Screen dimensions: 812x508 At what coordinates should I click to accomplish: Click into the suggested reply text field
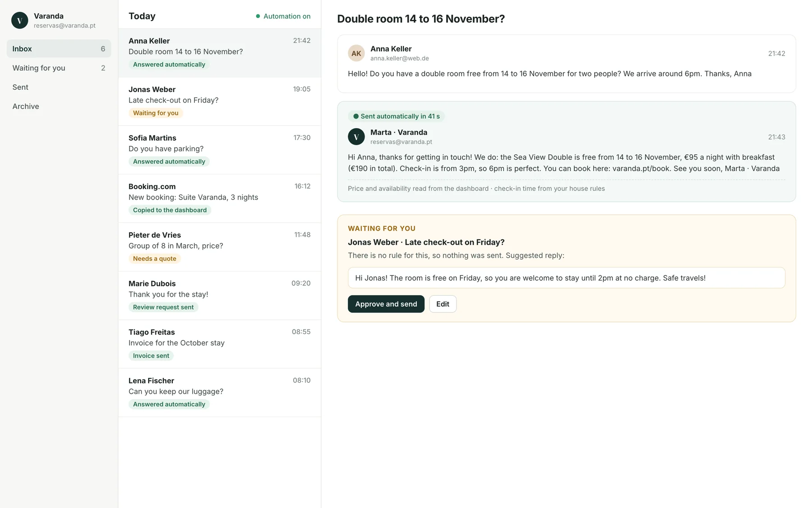(567, 278)
